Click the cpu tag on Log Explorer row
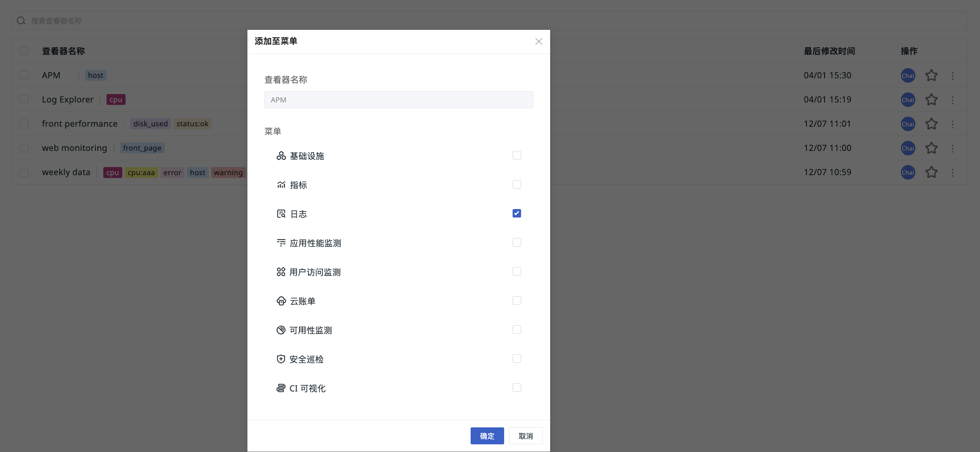This screenshot has height=452, width=980. pyautogui.click(x=116, y=100)
